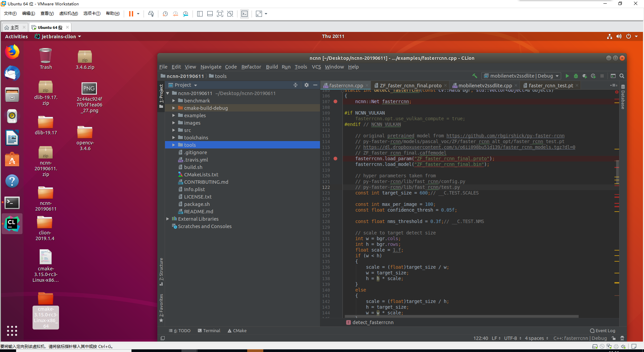Remove the breakpoint on line 117
Image resolution: width=644 pixels, height=352 pixels.
(335, 159)
